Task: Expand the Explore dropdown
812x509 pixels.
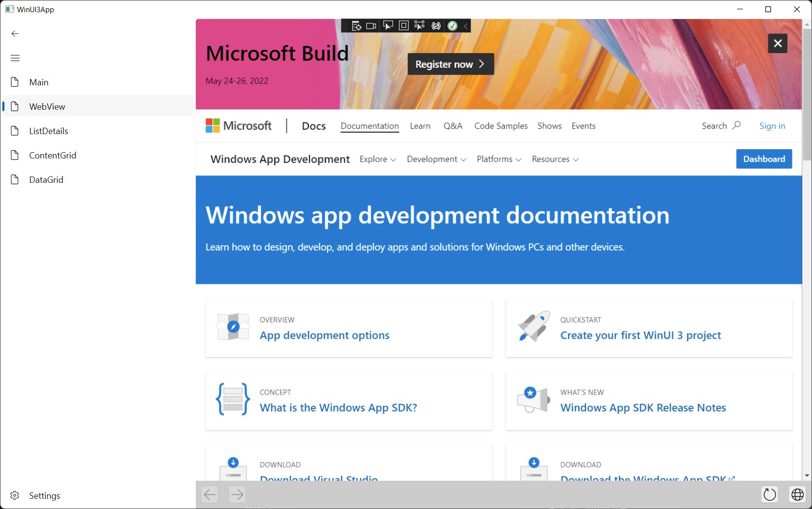Action: pyautogui.click(x=378, y=159)
